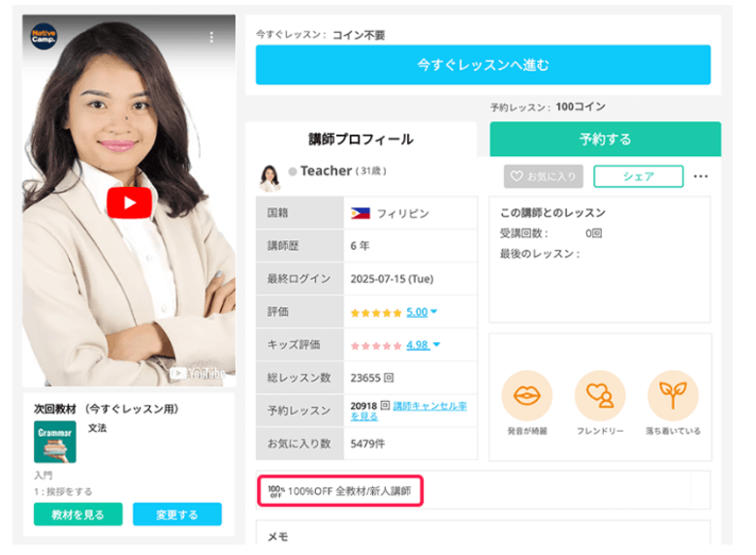Click the 予約レッスン 100コイン label
The width and height of the screenshot is (756, 555).
(548, 107)
